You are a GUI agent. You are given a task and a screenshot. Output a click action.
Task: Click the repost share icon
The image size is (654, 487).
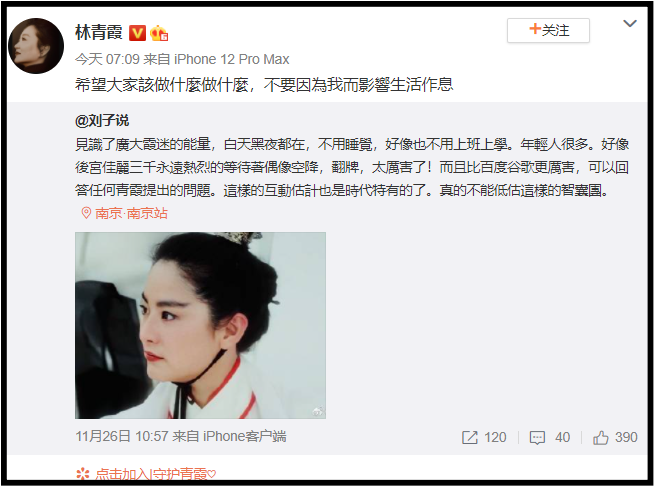point(470,437)
